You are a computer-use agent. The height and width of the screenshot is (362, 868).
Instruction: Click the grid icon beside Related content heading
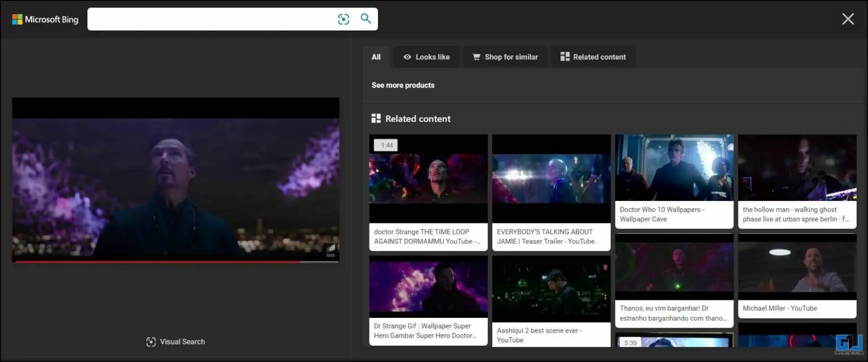[x=376, y=118]
